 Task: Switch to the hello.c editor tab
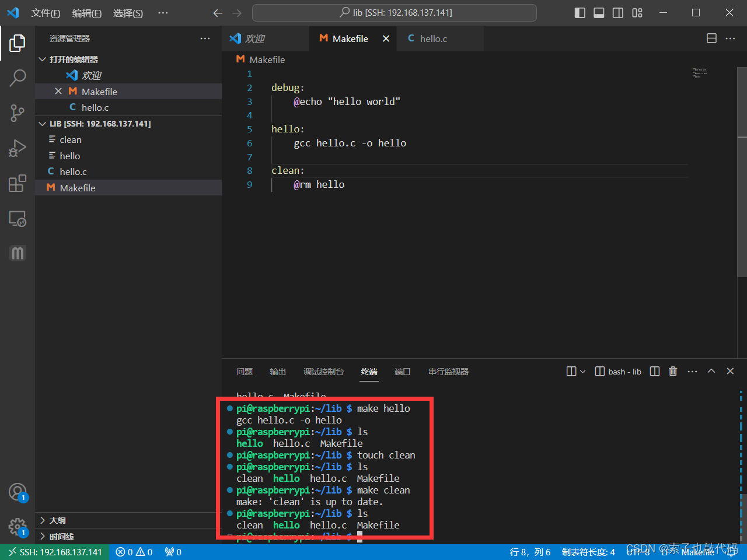pos(440,38)
